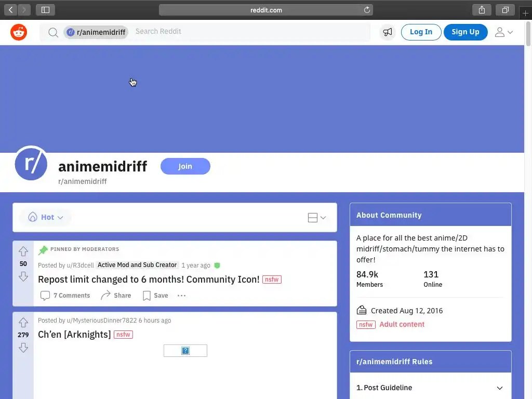Click the Adult content label
This screenshot has width=532, height=399.
tap(402, 324)
